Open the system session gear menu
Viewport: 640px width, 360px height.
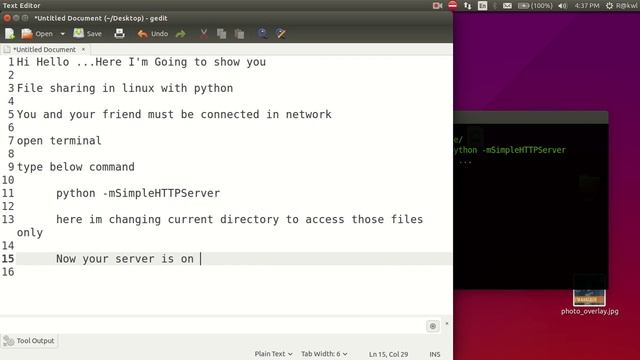(x=609, y=6)
